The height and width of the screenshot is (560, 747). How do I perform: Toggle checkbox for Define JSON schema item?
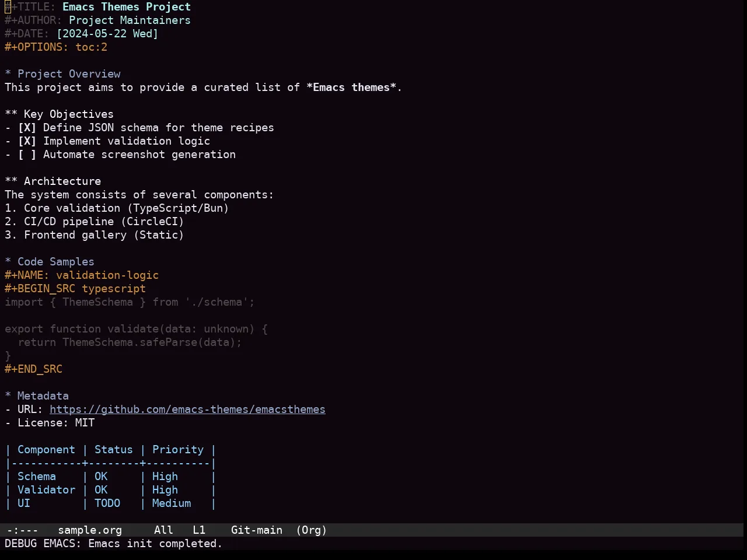pos(27,128)
